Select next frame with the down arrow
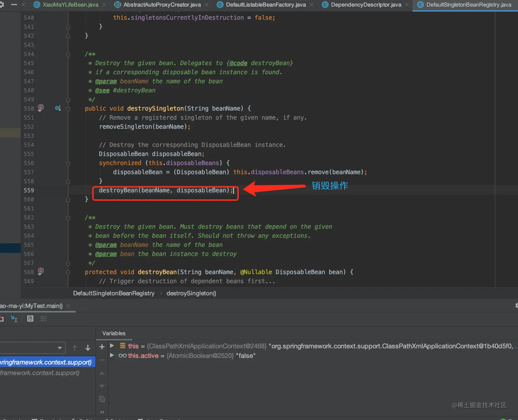Viewport: 518px width, 420px height. click(x=88, y=348)
